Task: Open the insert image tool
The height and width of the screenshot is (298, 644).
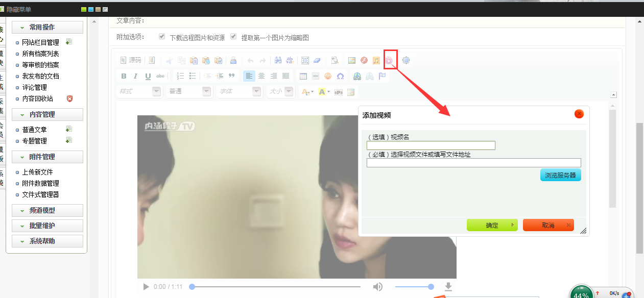Action: (351, 60)
